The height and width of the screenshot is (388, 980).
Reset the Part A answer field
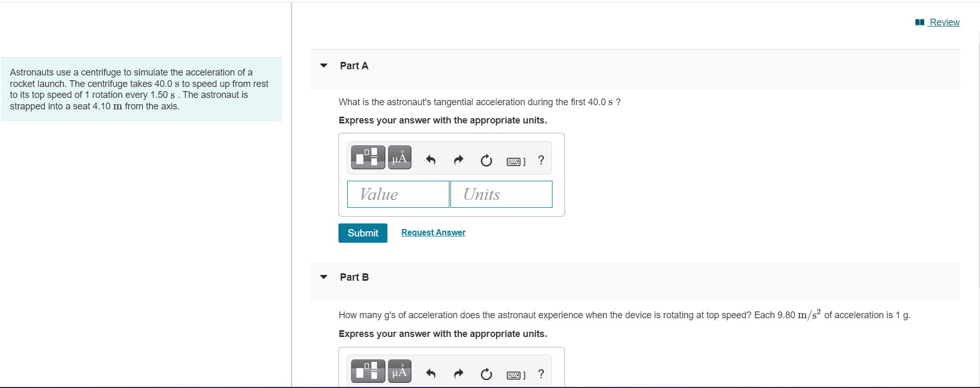coord(486,160)
